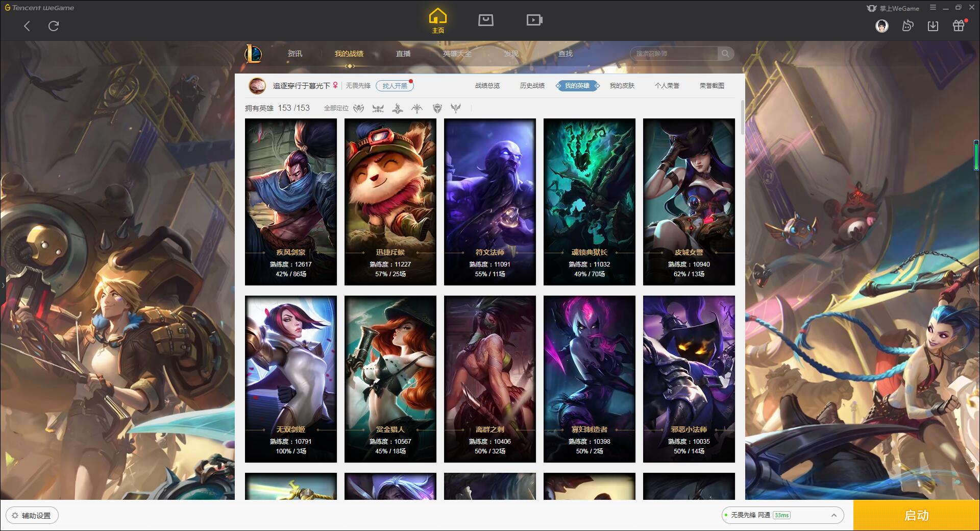980x531 pixels.
Task: Filter heroes by 全部定位
Action: (x=336, y=108)
